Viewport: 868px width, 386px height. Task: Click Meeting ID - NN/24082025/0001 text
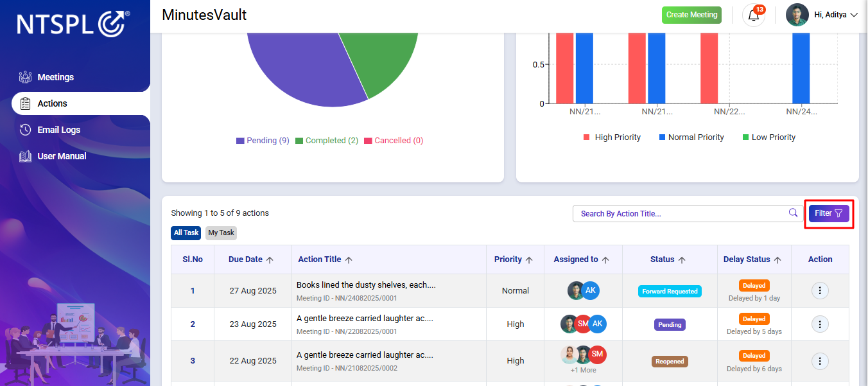pyautogui.click(x=347, y=298)
